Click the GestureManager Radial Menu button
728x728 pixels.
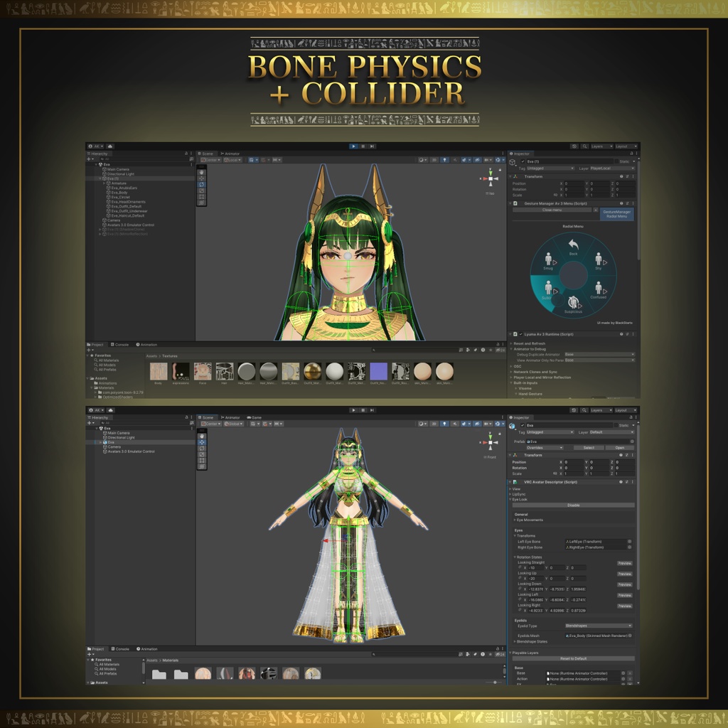pos(616,213)
